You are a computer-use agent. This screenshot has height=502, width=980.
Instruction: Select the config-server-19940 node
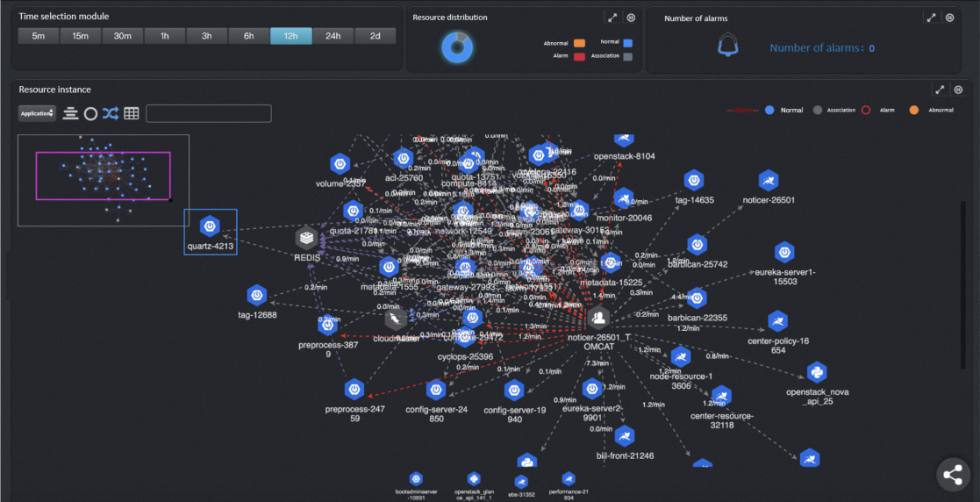click(515, 391)
